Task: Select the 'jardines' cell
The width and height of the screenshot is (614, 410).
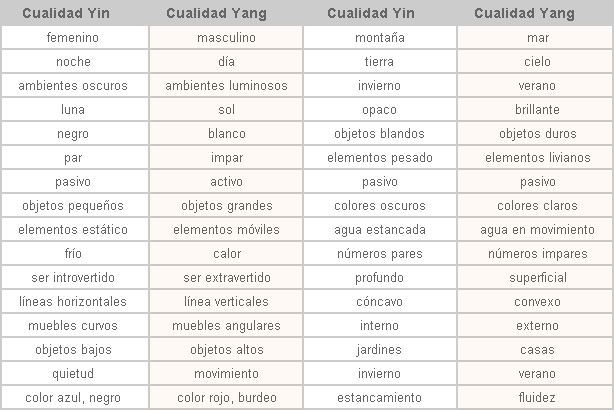Action: 379,350
